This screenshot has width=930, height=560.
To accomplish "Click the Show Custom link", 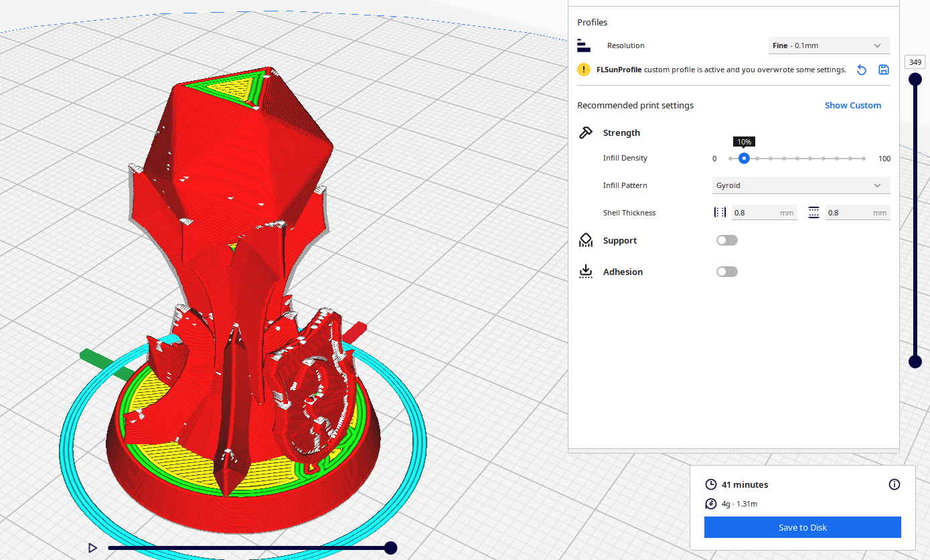I will point(853,105).
